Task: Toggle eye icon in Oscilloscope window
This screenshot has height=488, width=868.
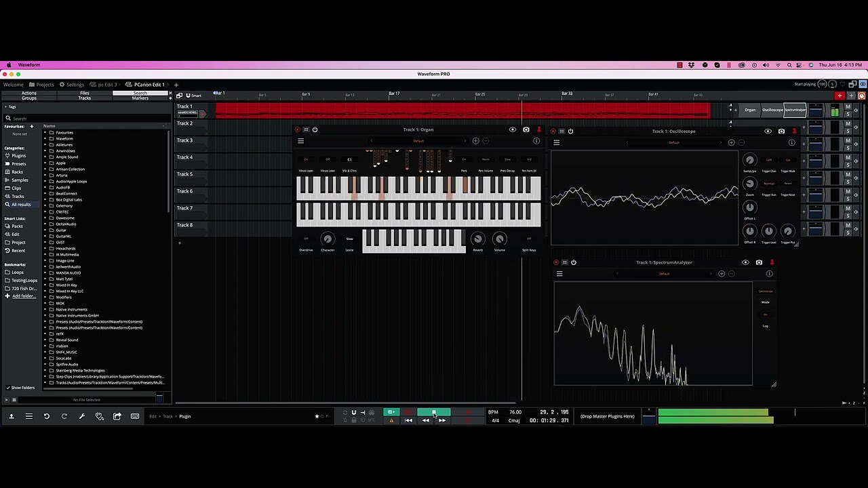Action: coord(768,131)
